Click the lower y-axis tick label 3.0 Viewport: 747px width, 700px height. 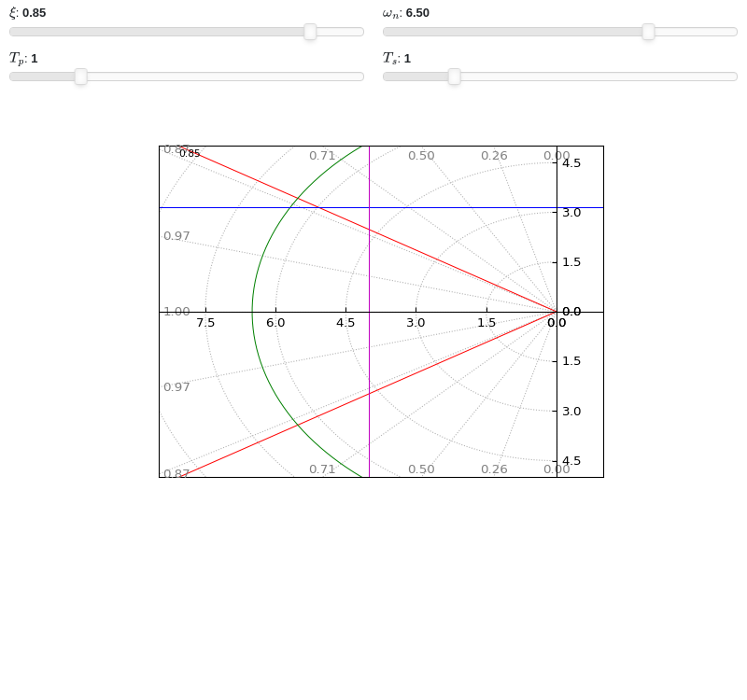(x=571, y=412)
